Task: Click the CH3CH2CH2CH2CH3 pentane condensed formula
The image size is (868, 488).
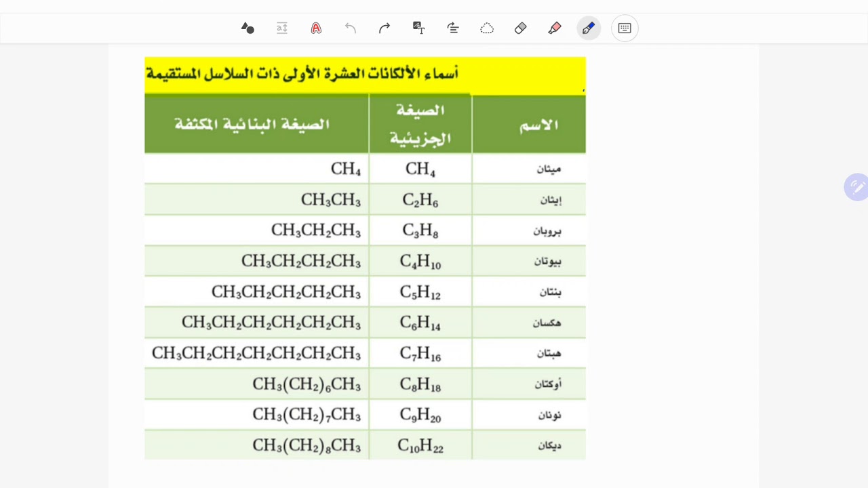Action: 286,292
